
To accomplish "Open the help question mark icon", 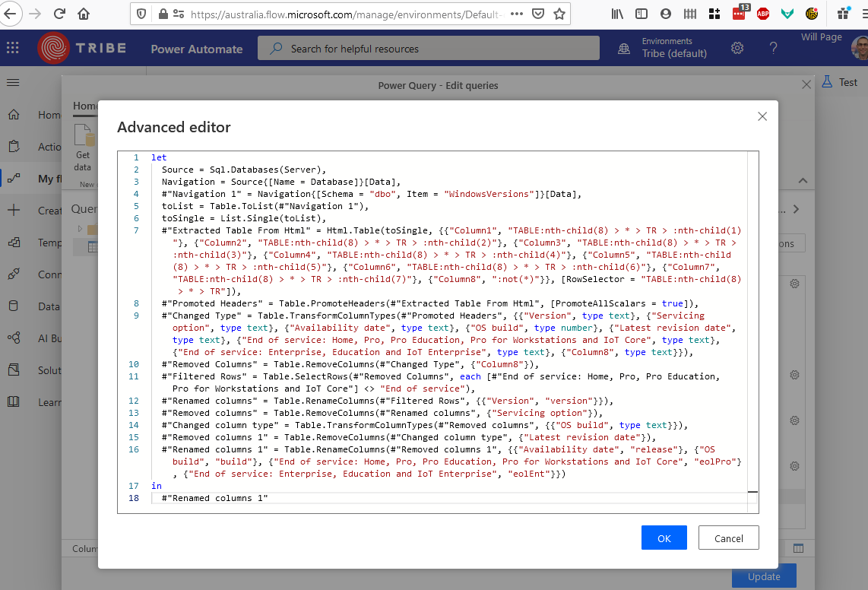I will [773, 49].
